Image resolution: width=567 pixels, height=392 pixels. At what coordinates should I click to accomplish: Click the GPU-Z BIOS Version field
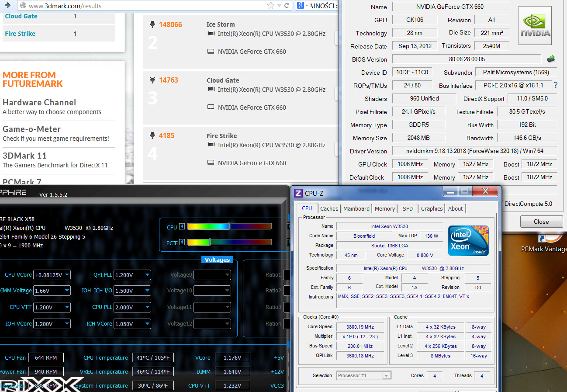pyautogui.click(x=467, y=59)
